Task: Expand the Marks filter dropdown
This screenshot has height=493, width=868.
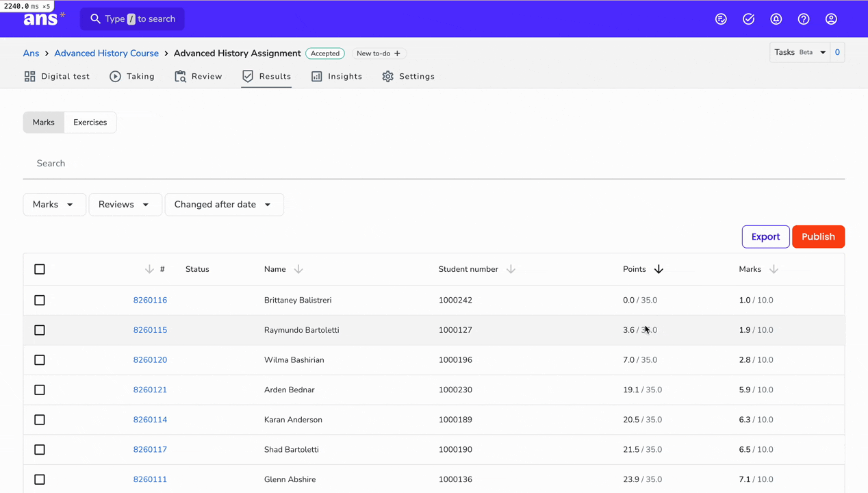Action: coord(54,205)
